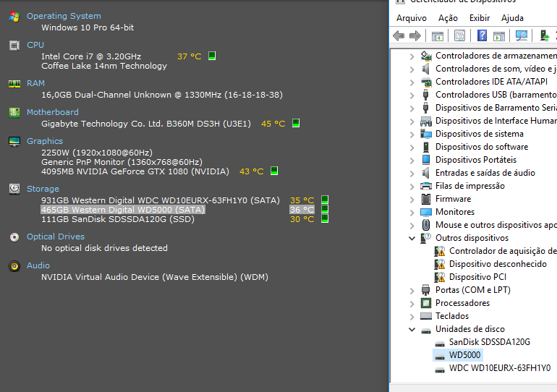Select WDC WD10EURX-63FH1Y0 in device tree
557x392 pixels.
point(500,368)
